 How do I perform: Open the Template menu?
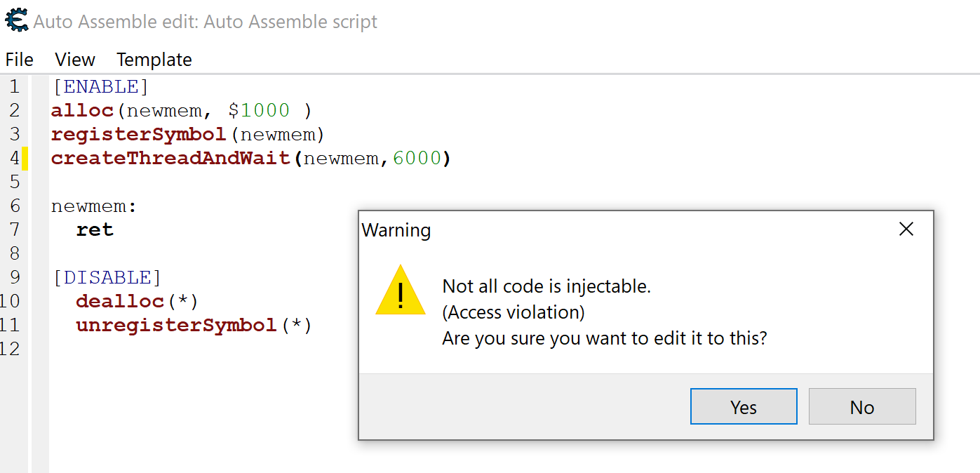coord(154,60)
